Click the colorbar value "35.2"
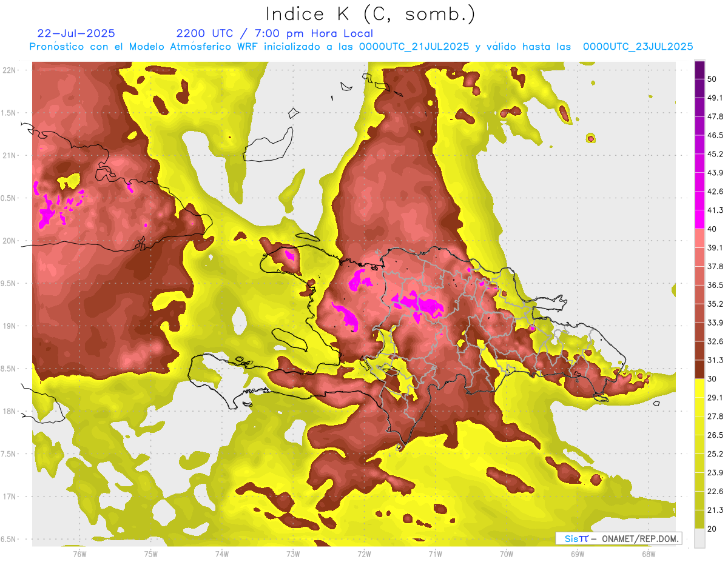The height and width of the screenshot is (562, 728). [x=715, y=304]
